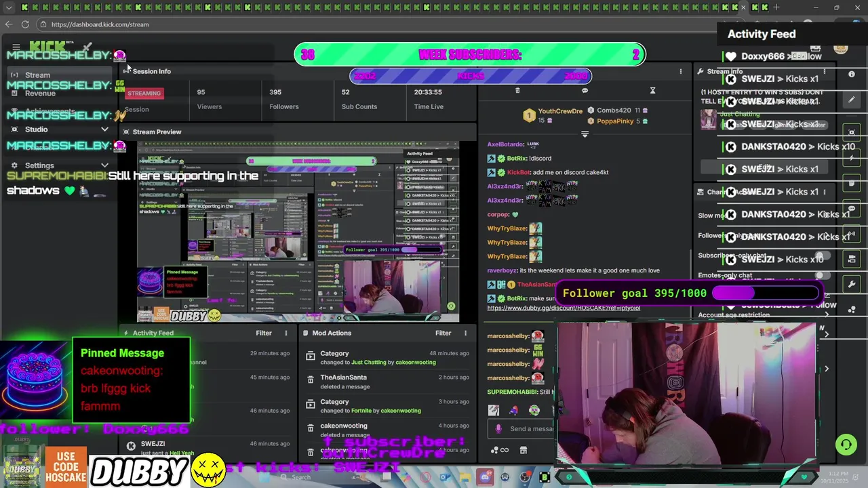The height and width of the screenshot is (488, 868).
Task: Collapse the chat leaderboard with the triangle icon
Action: pos(585,134)
